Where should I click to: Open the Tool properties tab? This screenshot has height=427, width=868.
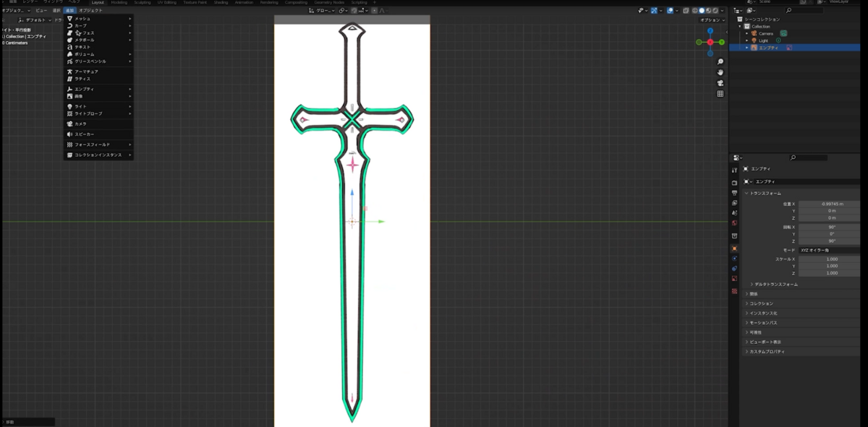tap(734, 169)
